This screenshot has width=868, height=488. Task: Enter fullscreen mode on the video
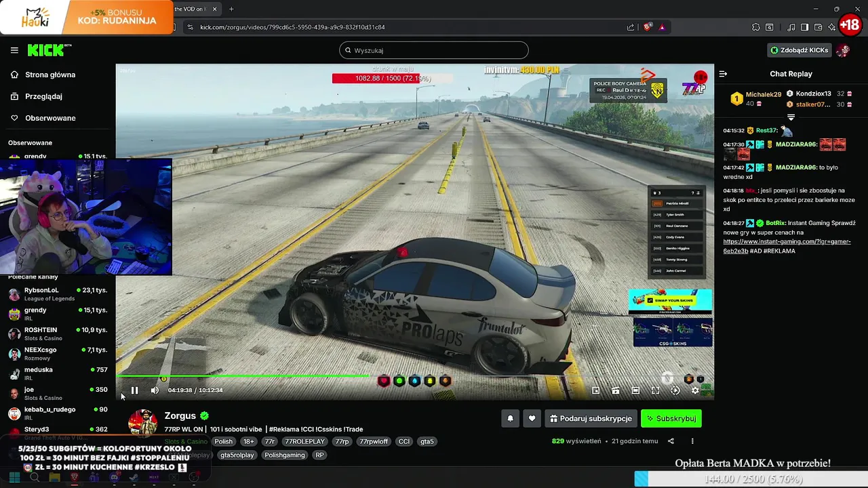pos(655,390)
